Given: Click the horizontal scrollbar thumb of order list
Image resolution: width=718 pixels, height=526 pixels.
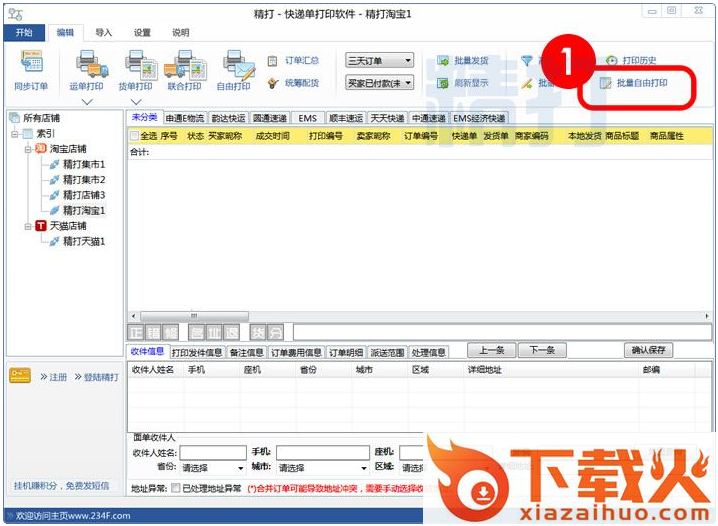Looking at the screenshot, I should 194,316.
